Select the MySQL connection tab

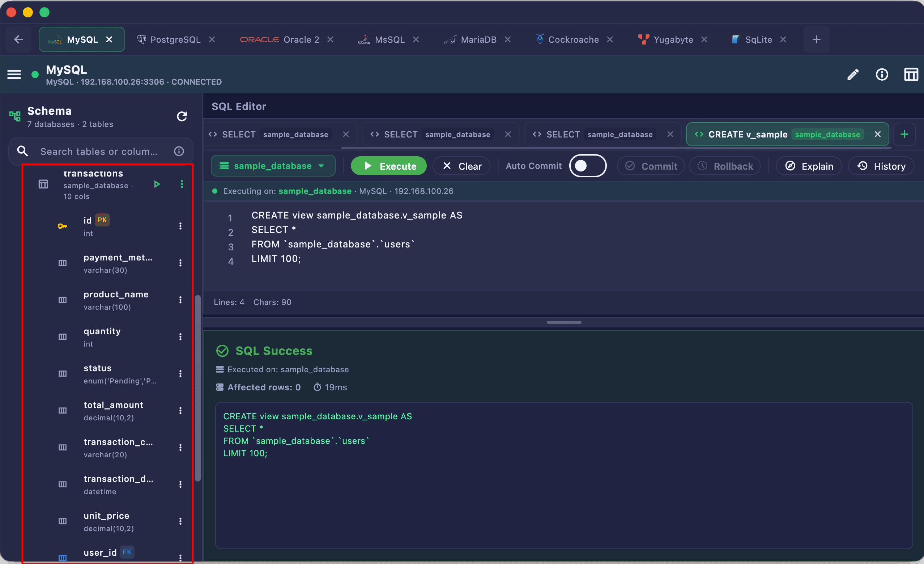point(82,39)
